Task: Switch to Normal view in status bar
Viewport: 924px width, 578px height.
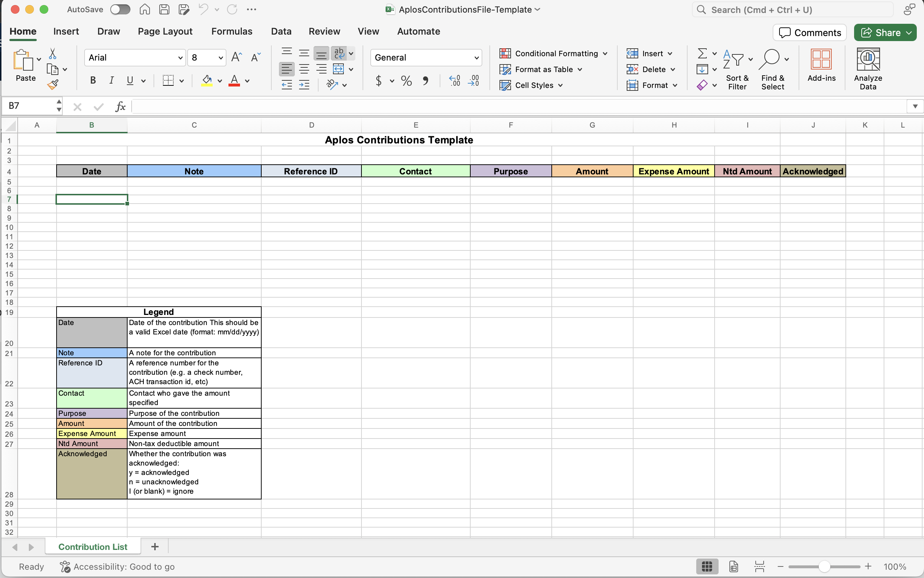Action: [x=707, y=566]
